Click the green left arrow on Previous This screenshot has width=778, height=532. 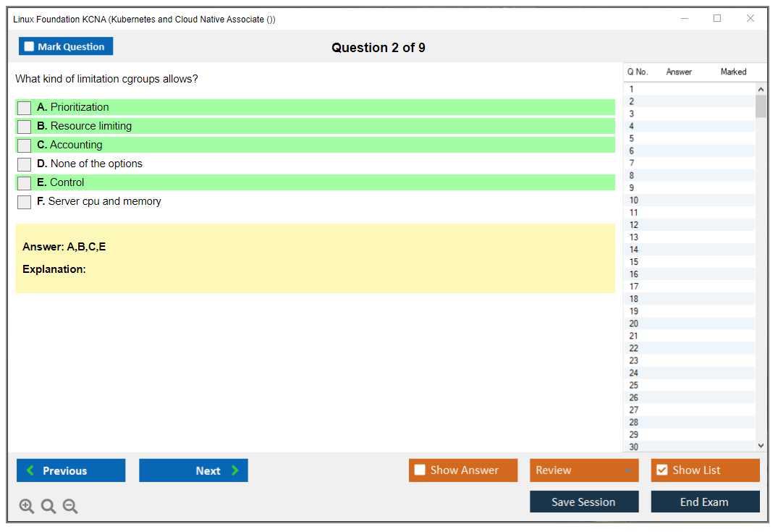30,470
